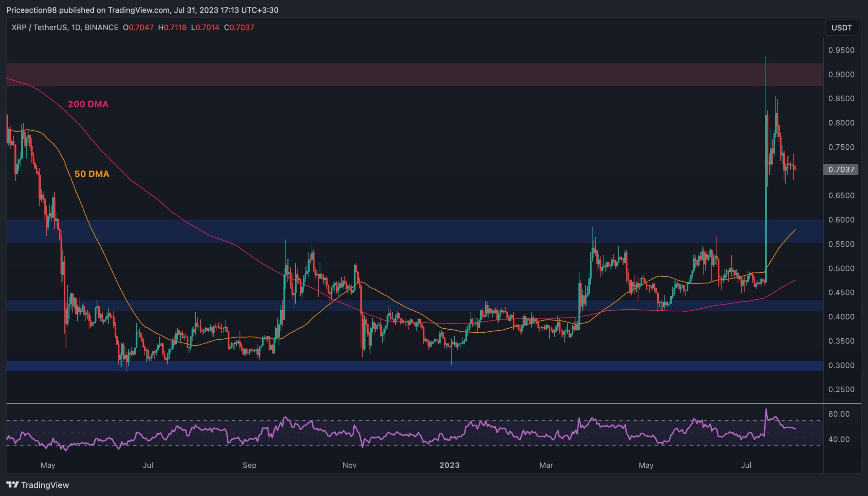The width and height of the screenshot is (868, 496).
Task: Click the 50 DMA label
Action: pos(92,174)
